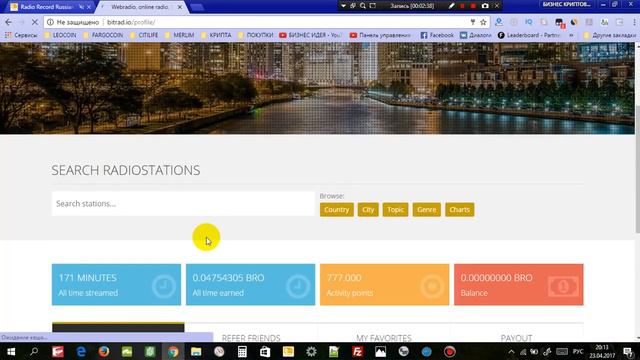
Task: Open the Диалоги bookmark
Action: [x=476, y=35]
